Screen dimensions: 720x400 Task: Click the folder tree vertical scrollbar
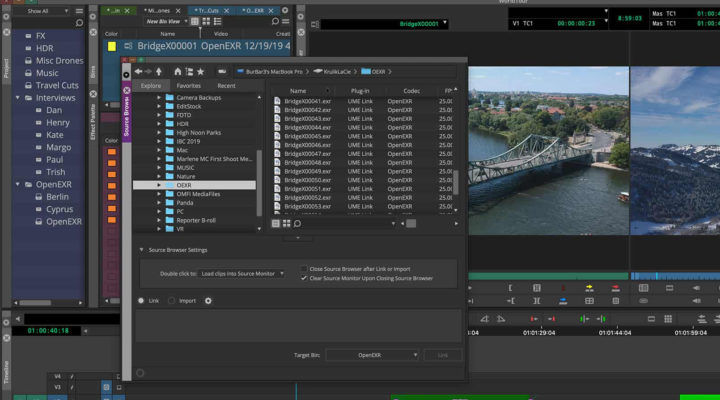coord(259,183)
